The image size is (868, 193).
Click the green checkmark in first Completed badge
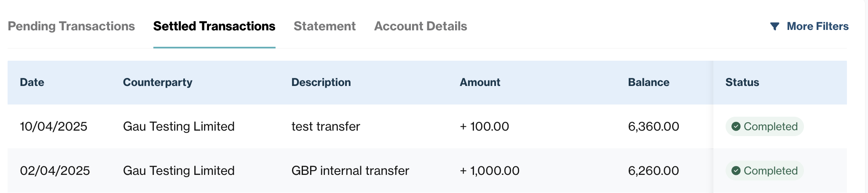coord(736,126)
